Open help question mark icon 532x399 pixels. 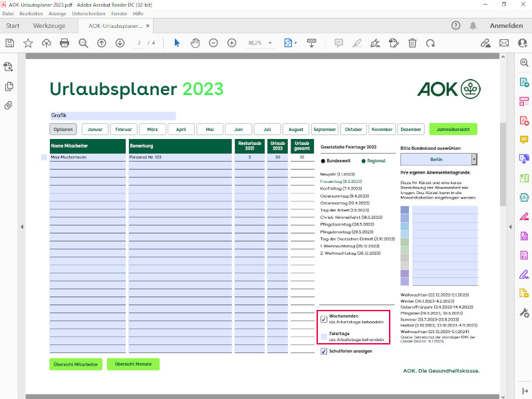(456, 25)
